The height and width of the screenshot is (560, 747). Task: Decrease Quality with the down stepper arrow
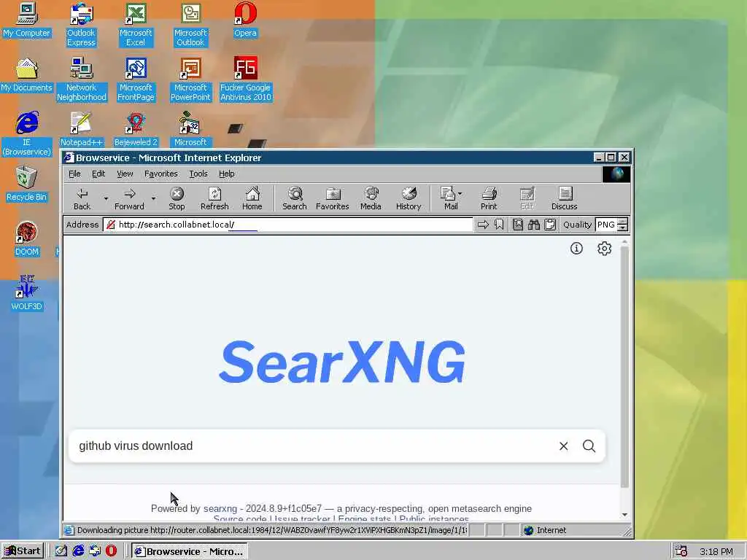pos(623,228)
